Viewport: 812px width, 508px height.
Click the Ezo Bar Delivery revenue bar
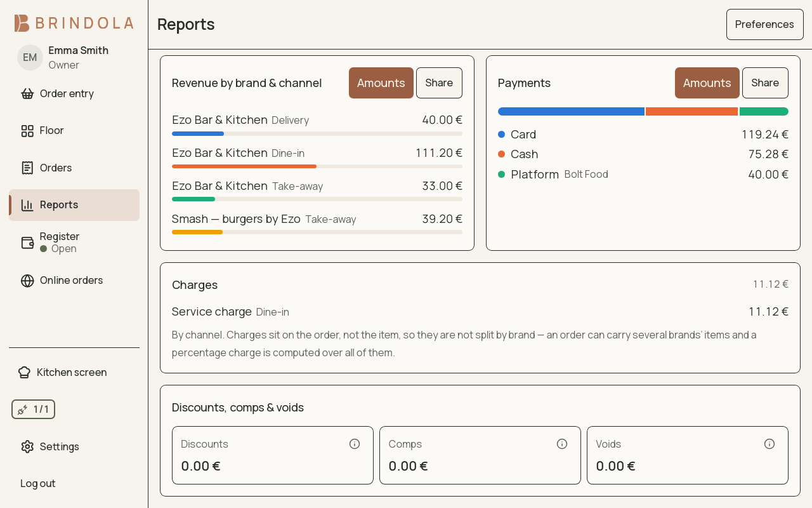coord(198,134)
